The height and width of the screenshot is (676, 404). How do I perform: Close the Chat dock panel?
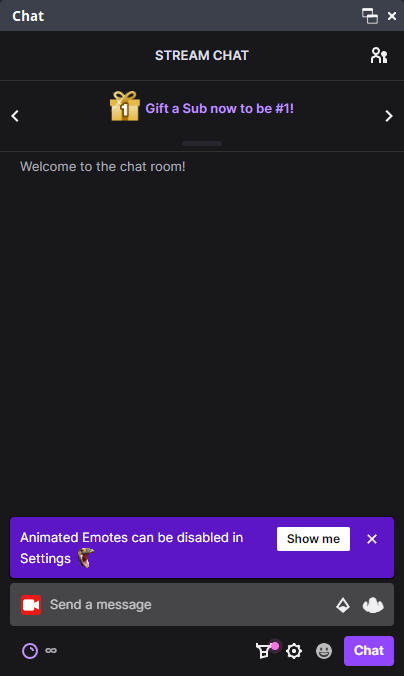click(x=392, y=16)
